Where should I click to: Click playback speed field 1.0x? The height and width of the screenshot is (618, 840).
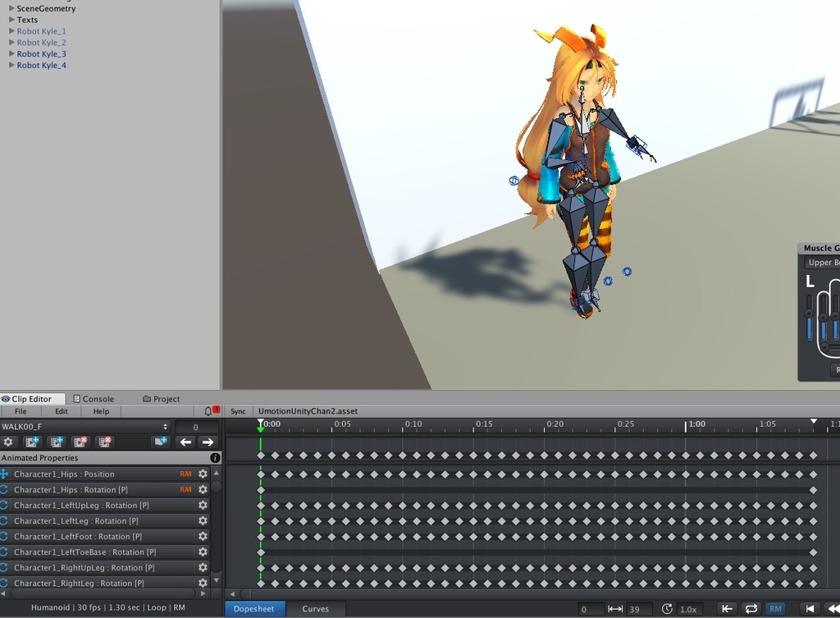pyautogui.click(x=691, y=609)
